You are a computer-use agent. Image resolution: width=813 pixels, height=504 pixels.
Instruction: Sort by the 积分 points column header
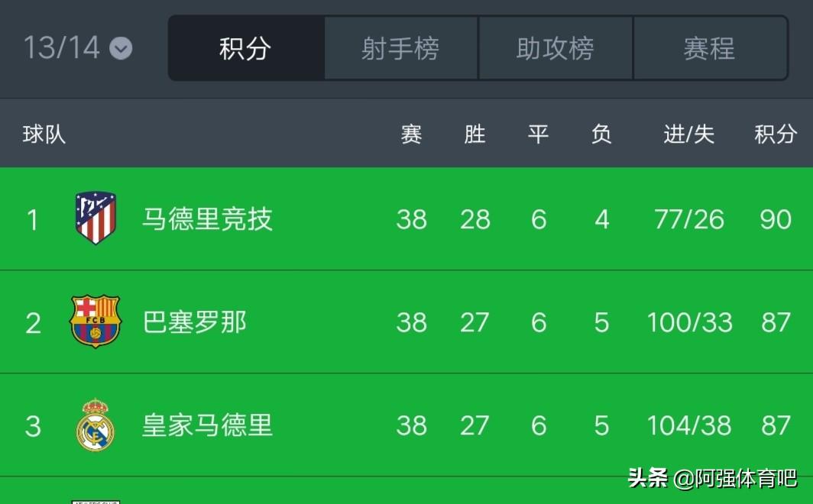coord(776,134)
